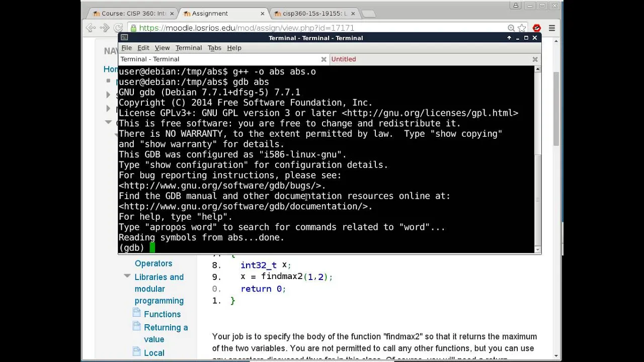Image resolution: width=644 pixels, height=362 pixels.
Task: Open the Functions navigation link
Action: tap(162, 314)
